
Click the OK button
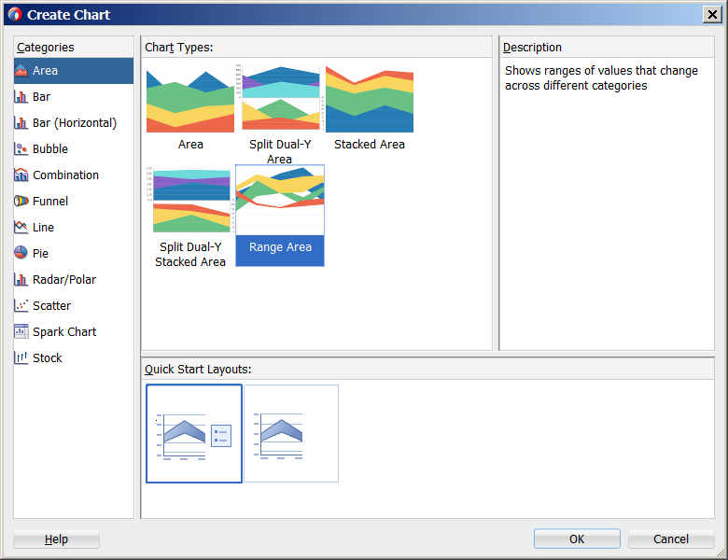coord(577,539)
